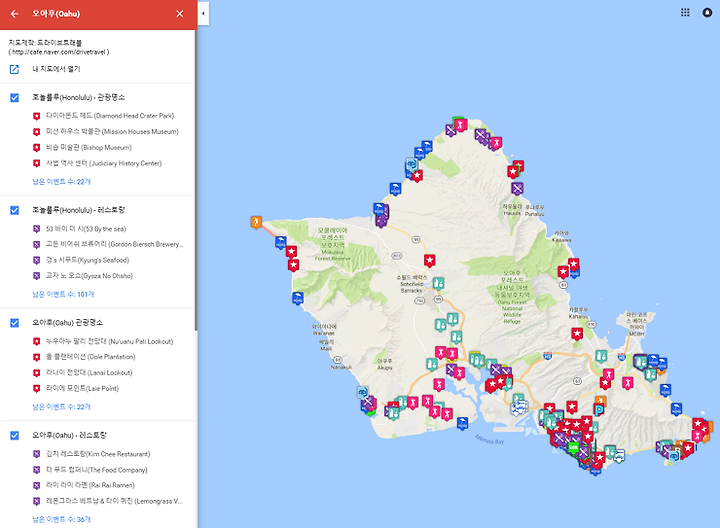Go back with the header arrow
The height and width of the screenshot is (528, 720).
pos(15,14)
